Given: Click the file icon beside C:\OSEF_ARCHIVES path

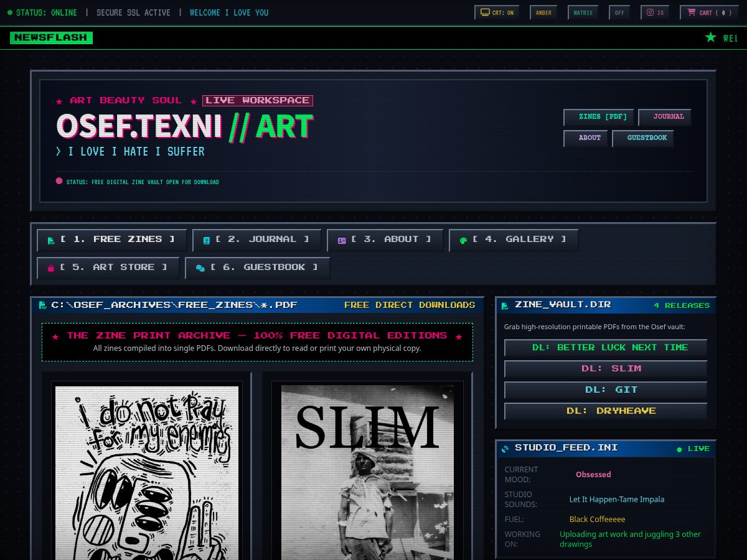Looking at the screenshot, I should 43,305.
